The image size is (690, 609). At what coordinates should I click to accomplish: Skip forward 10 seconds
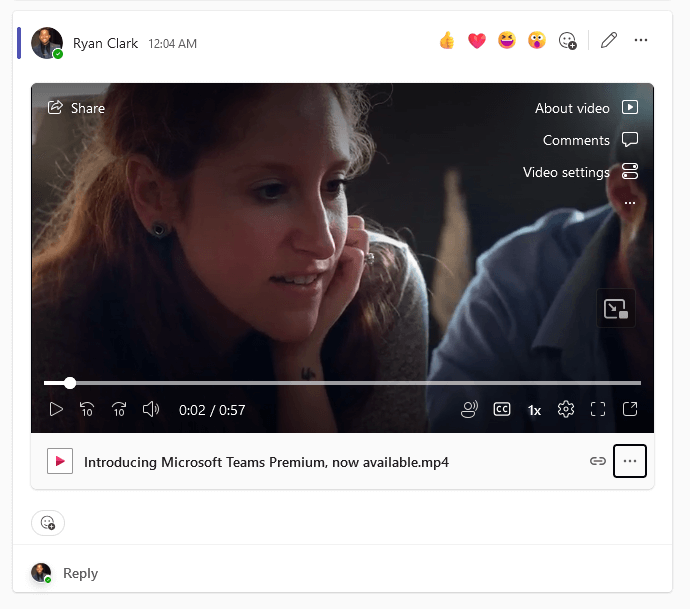(x=119, y=410)
